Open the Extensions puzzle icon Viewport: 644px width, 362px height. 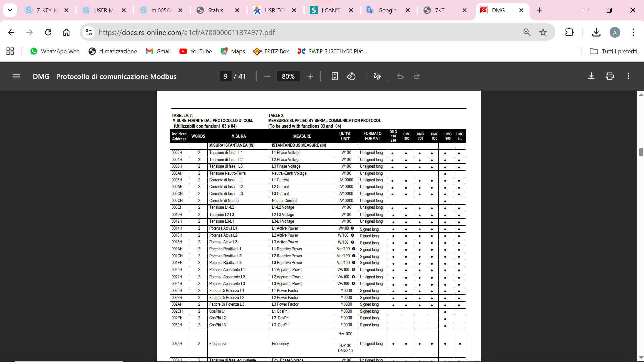click(569, 32)
